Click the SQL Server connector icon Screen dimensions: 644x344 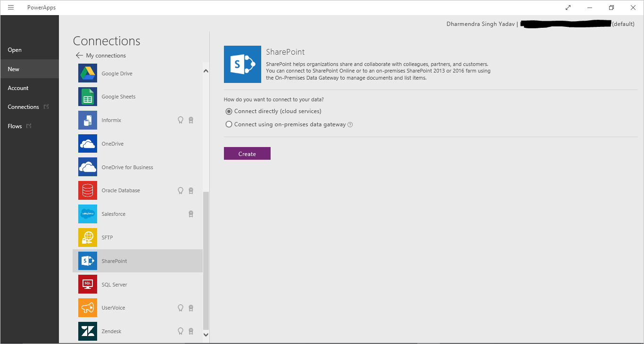coord(88,285)
